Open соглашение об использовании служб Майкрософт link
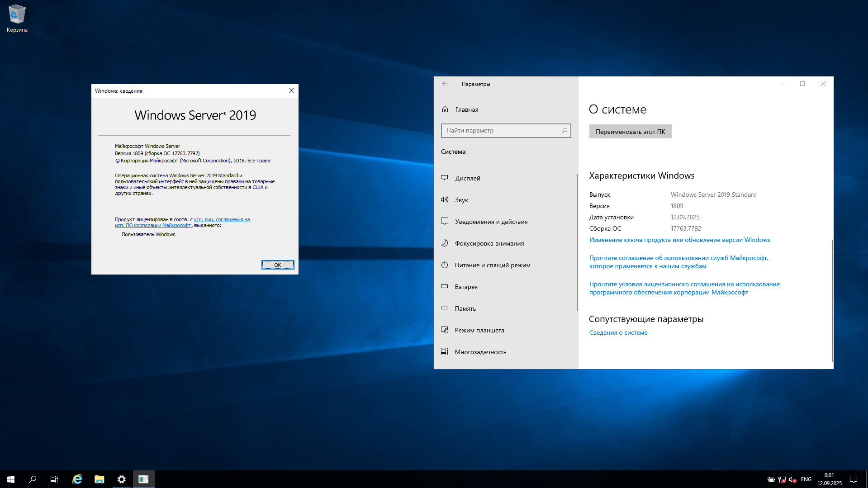Viewport: 868px width, 488px height. point(678,262)
